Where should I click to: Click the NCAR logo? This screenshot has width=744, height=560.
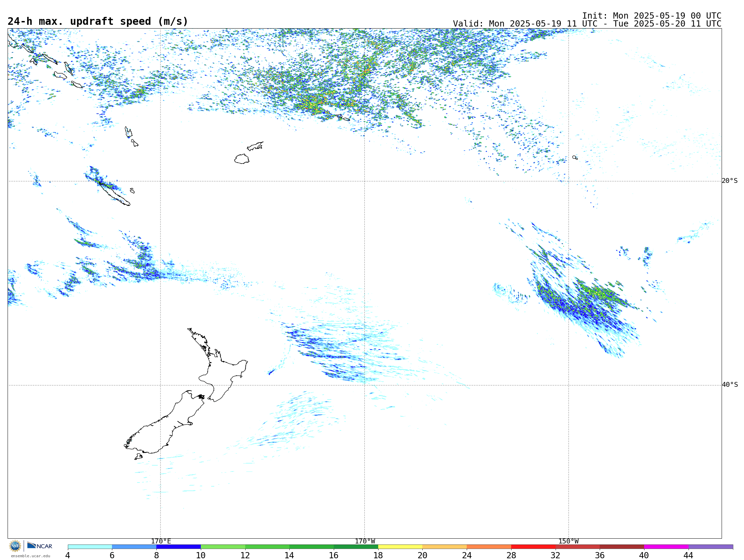tap(40, 546)
